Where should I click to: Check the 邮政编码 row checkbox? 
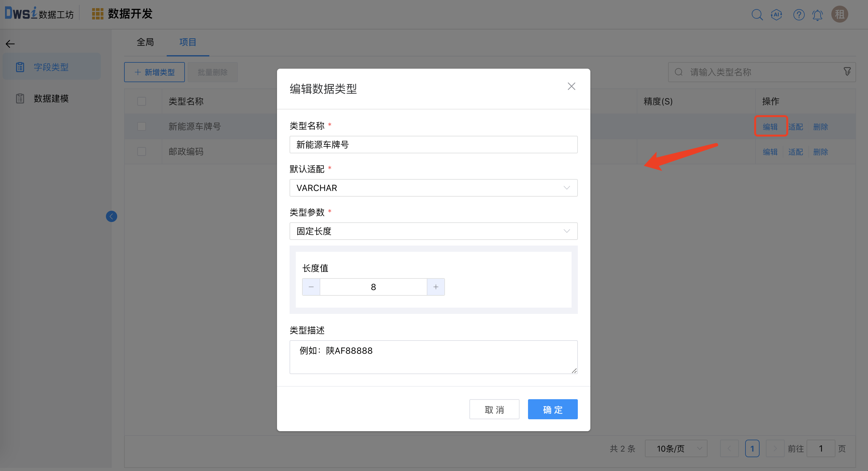pyautogui.click(x=142, y=152)
